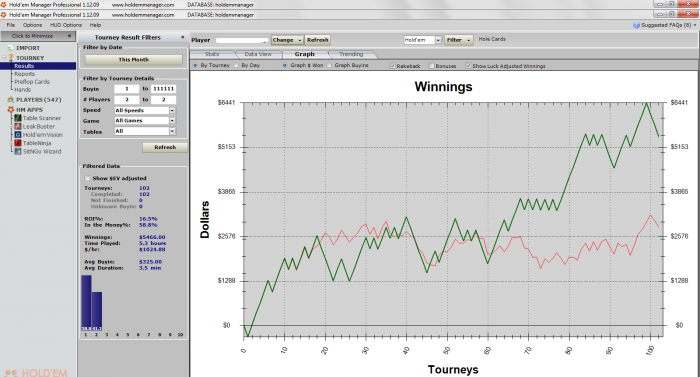The width and height of the screenshot is (700, 377).
Task: Click the Winnings value $5466.00
Action: pos(152,237)
